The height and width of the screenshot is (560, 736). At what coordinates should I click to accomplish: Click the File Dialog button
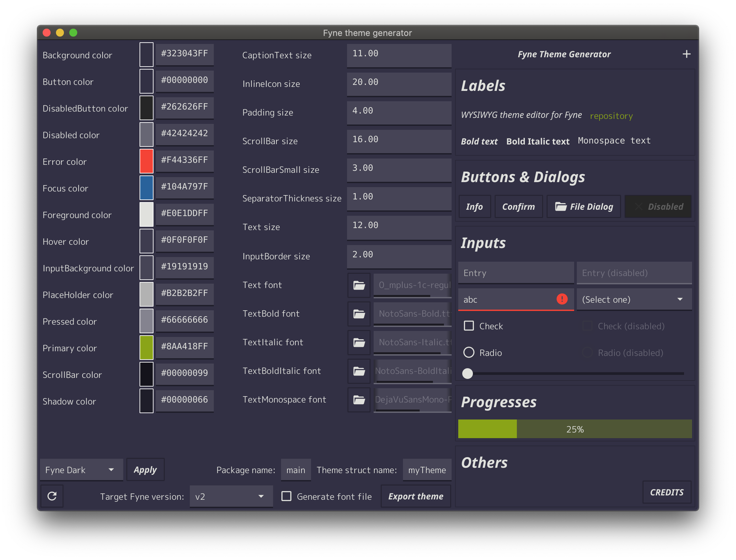click(584, 207)
